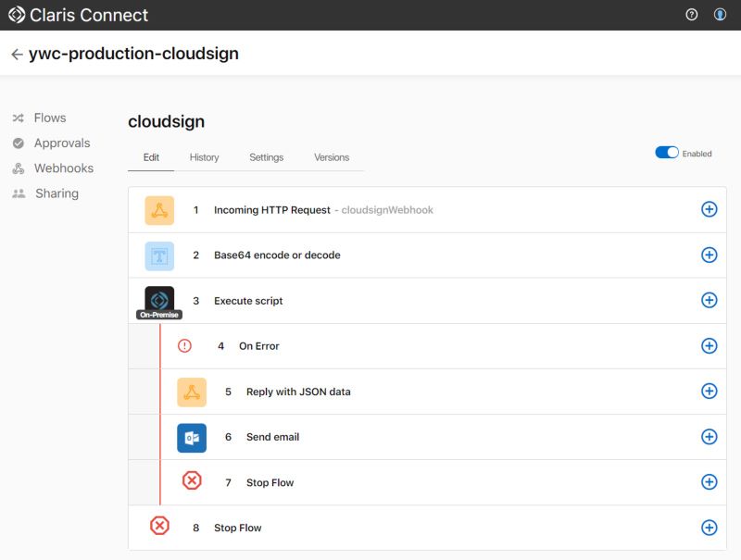
Task: Open step 6 Send email
Action: (272, 437)
